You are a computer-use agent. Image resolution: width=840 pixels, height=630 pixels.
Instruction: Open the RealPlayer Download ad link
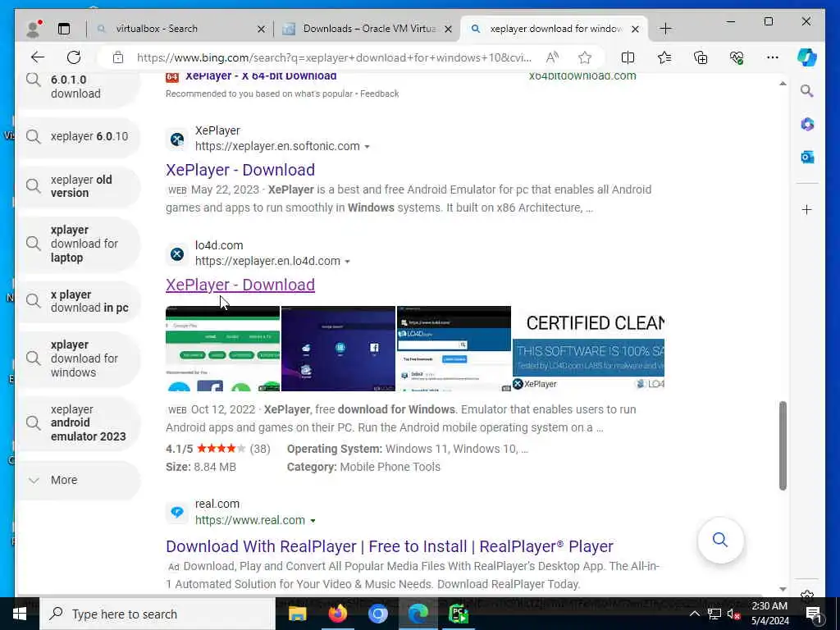pyautogui.click(x=390, y=546)
